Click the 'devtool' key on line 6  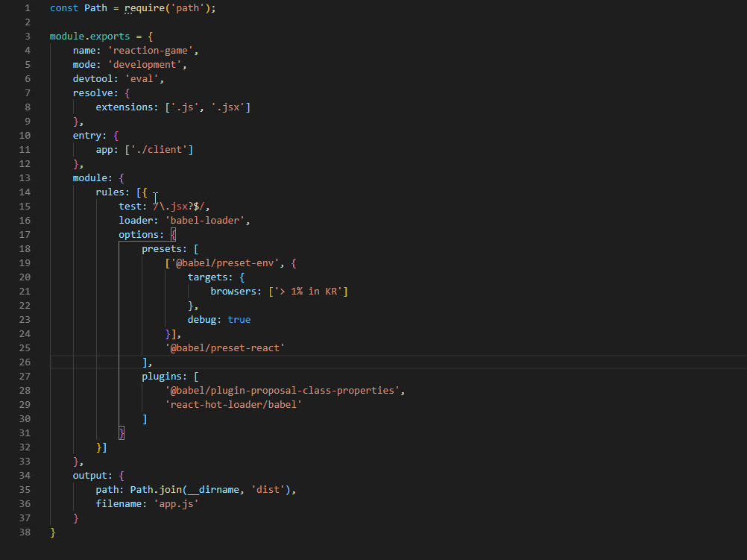(x=92, y=78)
